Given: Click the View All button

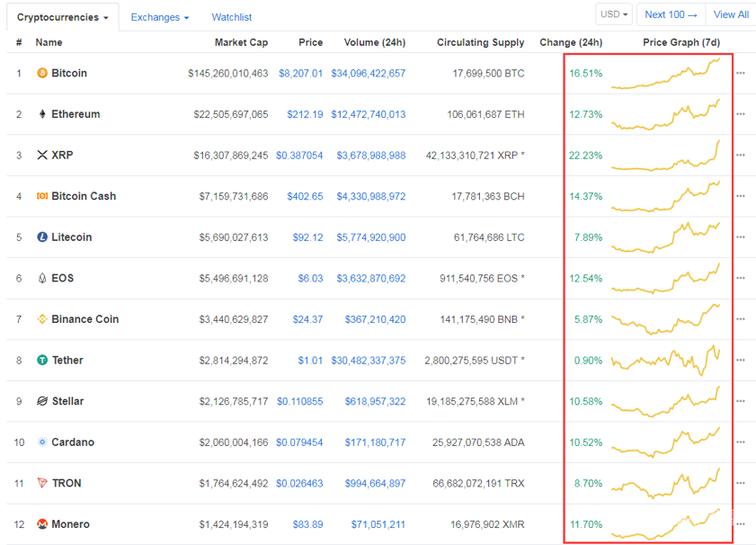Looking at the screenshot, I should pyautogui.click(x=731, y=14).
